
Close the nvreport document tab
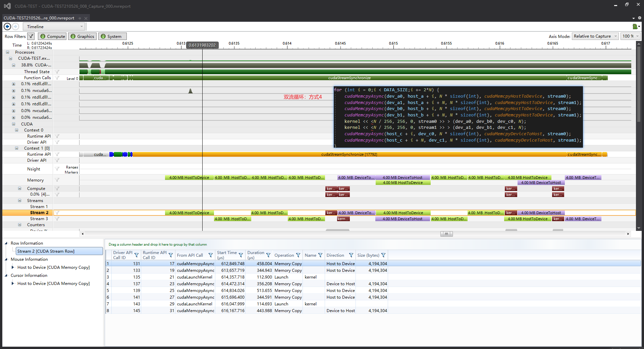86,18
